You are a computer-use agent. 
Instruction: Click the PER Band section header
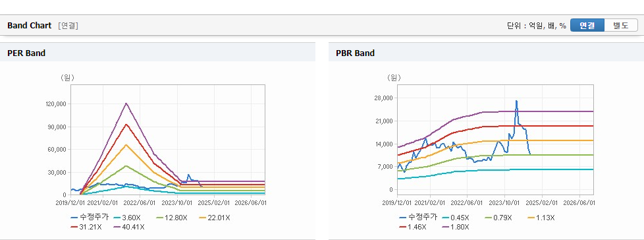tap(26, 53)
